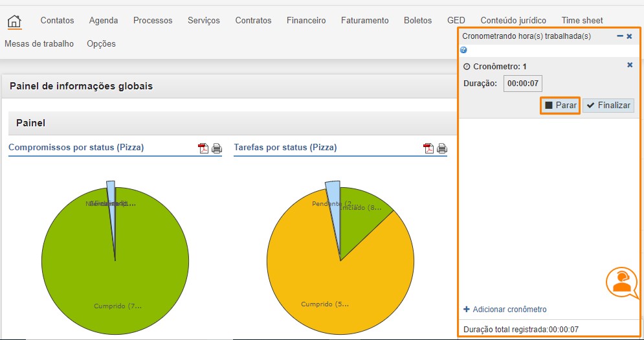Remove Cronômetro 1 with its X icon
644x340 pixels.
pos(630,65)
